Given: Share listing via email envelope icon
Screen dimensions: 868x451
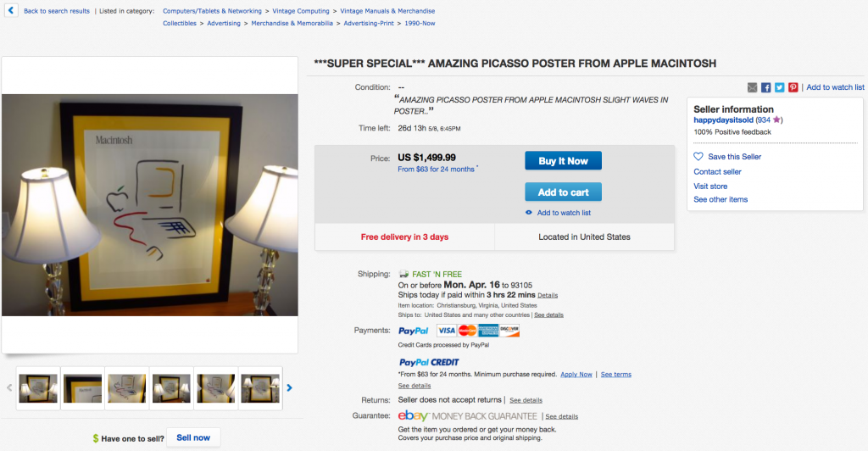Looking at the screenshot, I should click(753, 87).
